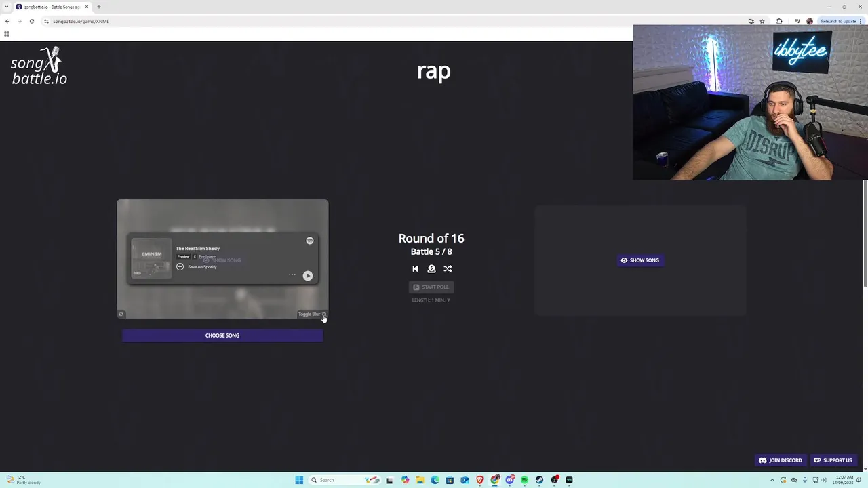Image resolution: width=868 pixels, height=488 pixels.
Task: Open the tab search dropdown arrow
Action: coord(6,7)
